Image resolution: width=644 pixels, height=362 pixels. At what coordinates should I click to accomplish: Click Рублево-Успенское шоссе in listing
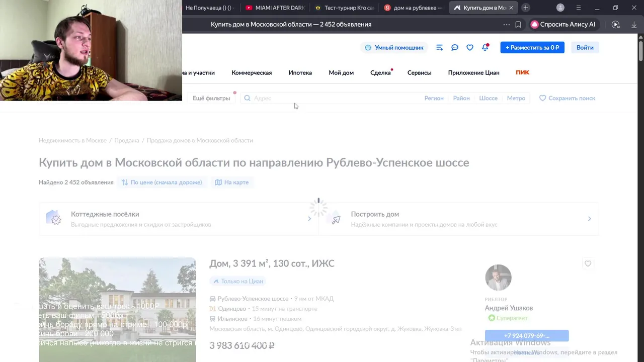(x=253, y=299)
